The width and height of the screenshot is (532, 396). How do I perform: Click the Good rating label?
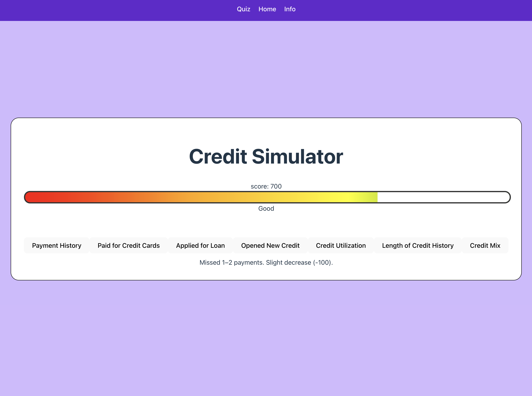(x=266, y=208)
